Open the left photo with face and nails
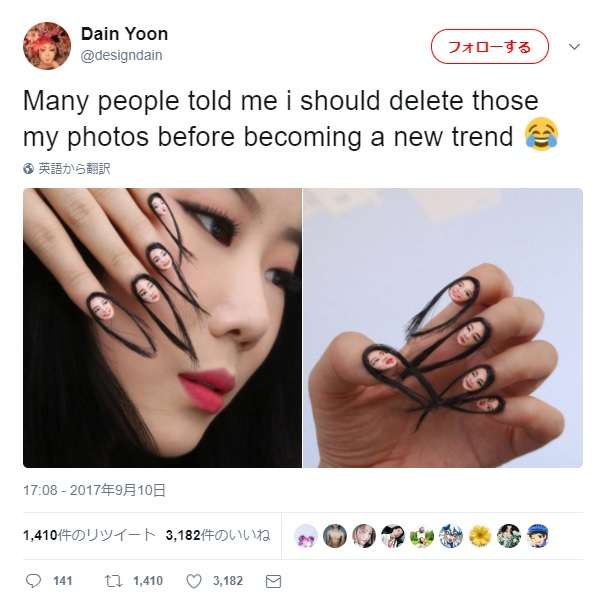Image resolution: width=596 pixels, height=604 pixels. (x=163, y=328)
